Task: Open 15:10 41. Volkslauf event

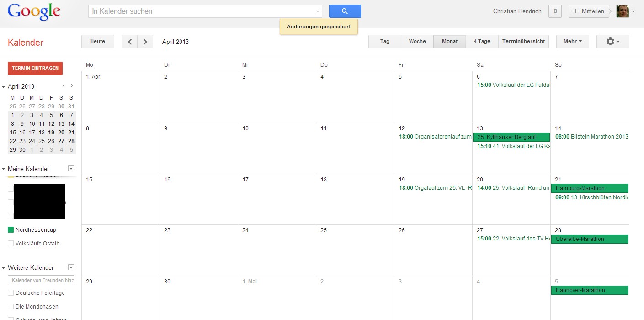Action: [x=513, y=146]
